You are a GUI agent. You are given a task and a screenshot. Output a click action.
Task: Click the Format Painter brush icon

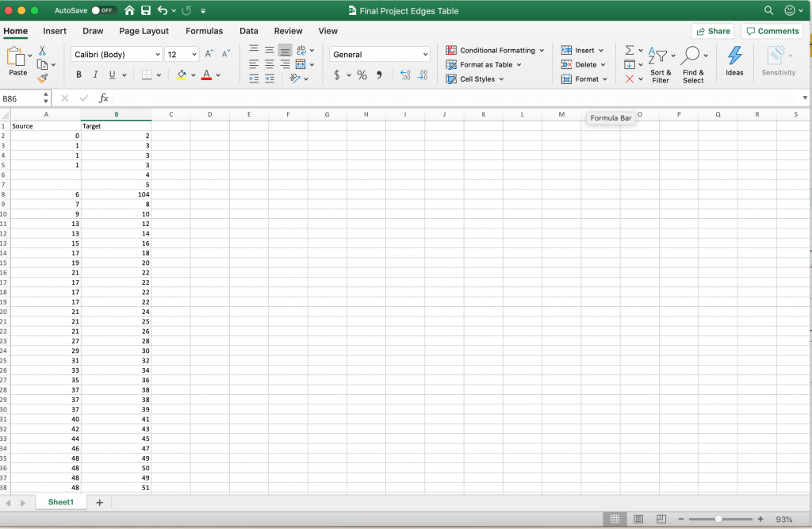click(42, 79)
